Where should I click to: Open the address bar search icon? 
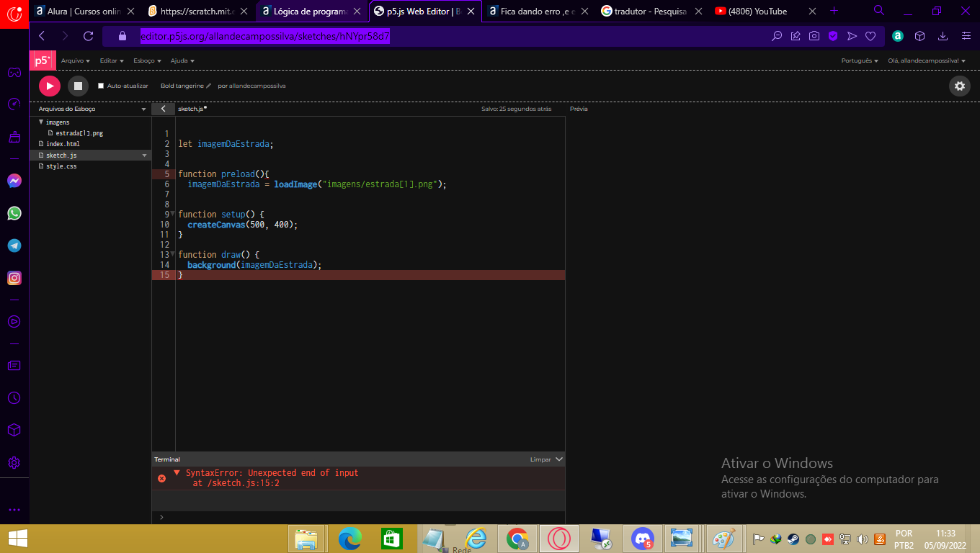(777, 36)
